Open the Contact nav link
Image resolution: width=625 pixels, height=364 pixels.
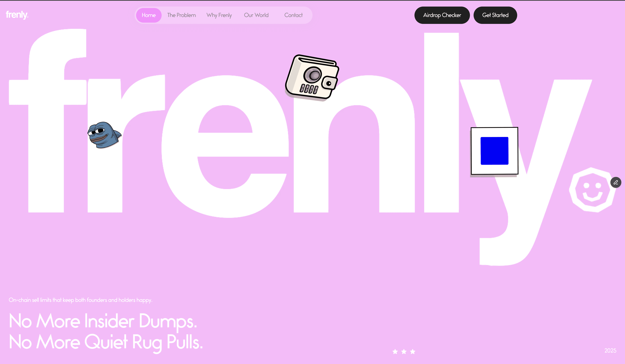293,15
